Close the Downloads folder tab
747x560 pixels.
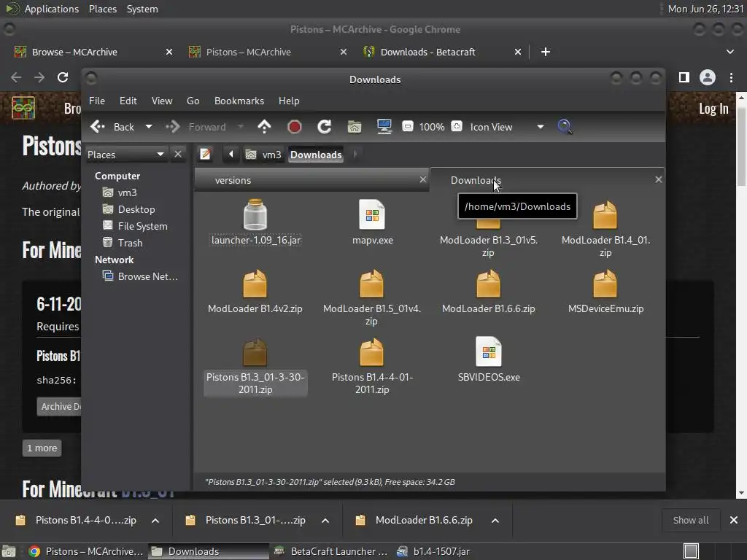(659, 179)
